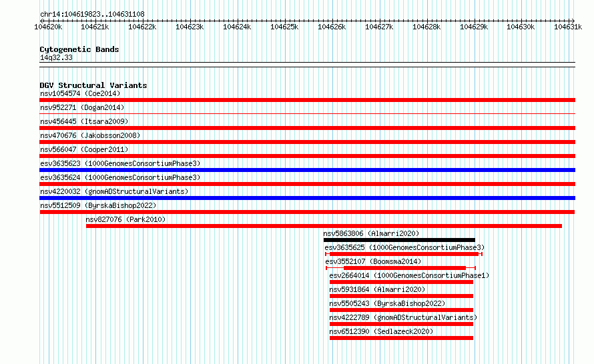Select the red bar under esv3635624
Screen dimensions: 594x364
(307, 184)
